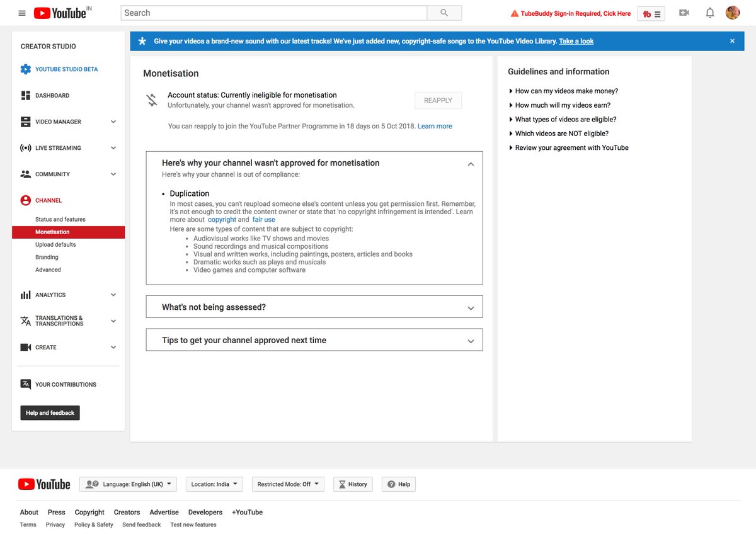Focus the Search input field
Screen dimensions: 756x544
coord(274,13)
